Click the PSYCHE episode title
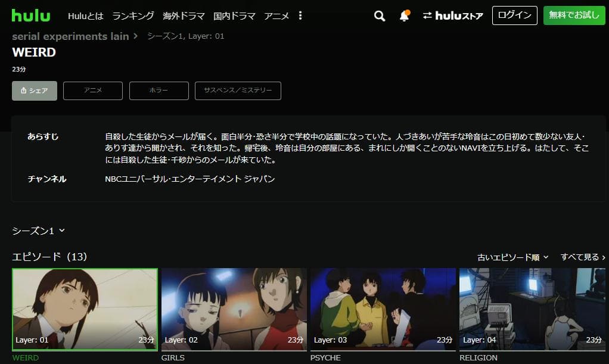The height and width of the screenshot is (364, 609). [x=325, y=358]
